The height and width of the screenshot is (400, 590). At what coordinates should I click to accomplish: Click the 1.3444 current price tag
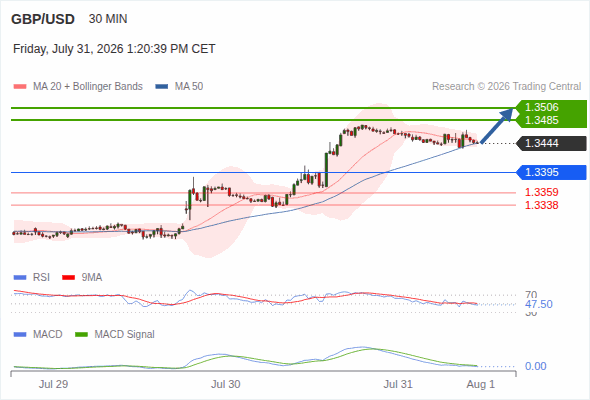point(551,143)
